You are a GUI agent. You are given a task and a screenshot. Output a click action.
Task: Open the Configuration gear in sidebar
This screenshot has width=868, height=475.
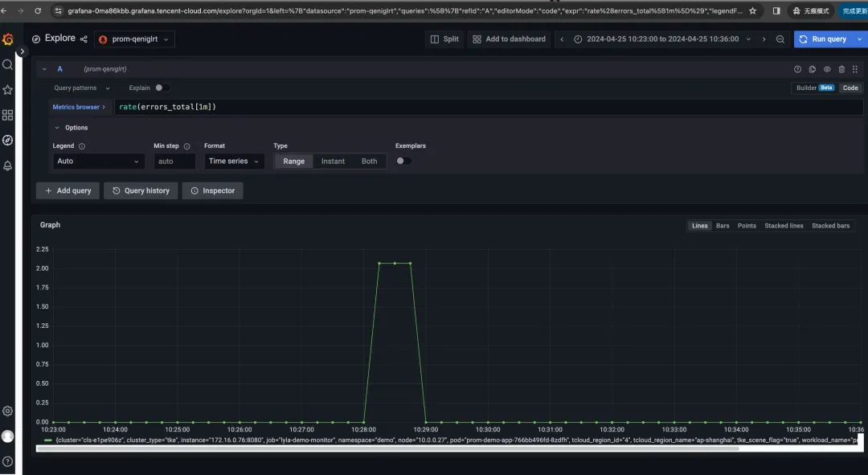click(x=8, y=411)
